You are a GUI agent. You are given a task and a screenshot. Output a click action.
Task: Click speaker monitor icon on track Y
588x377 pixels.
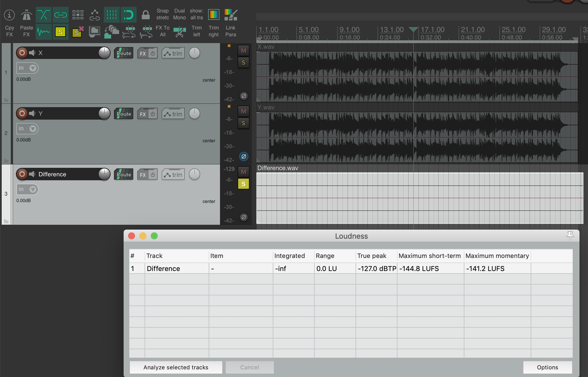point(32,113)
